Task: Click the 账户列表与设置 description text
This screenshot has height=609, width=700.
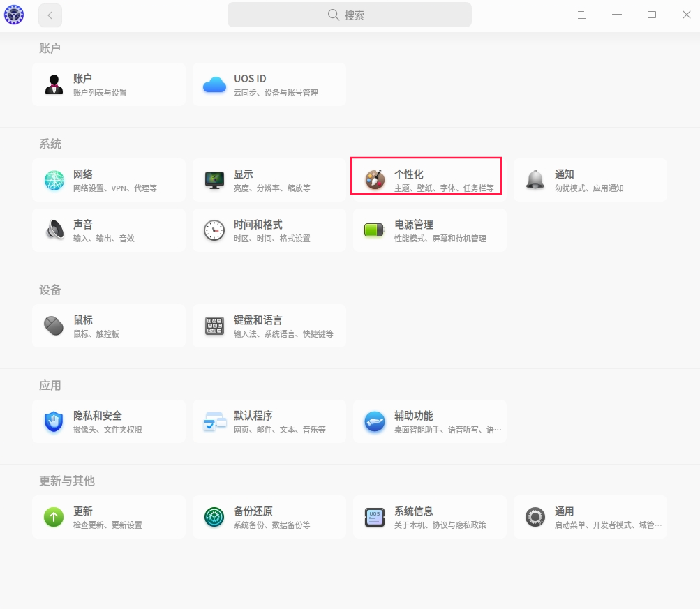Action: click(100, 93)
